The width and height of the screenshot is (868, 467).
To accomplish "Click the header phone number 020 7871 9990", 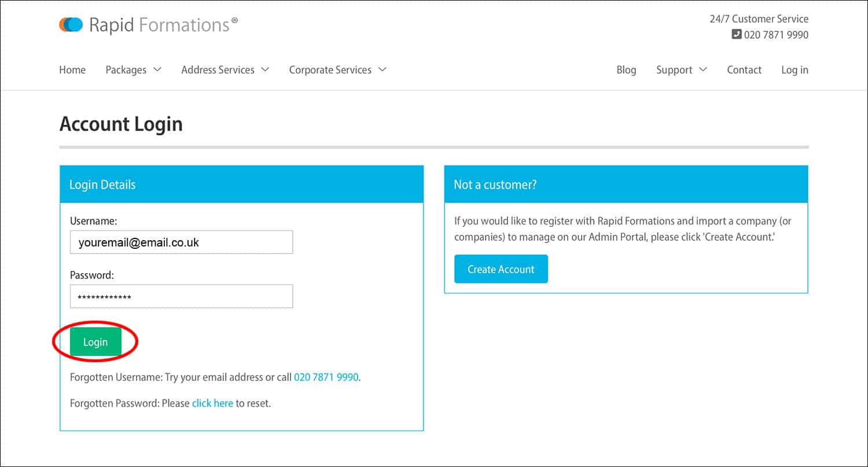I will pos(776,35).
